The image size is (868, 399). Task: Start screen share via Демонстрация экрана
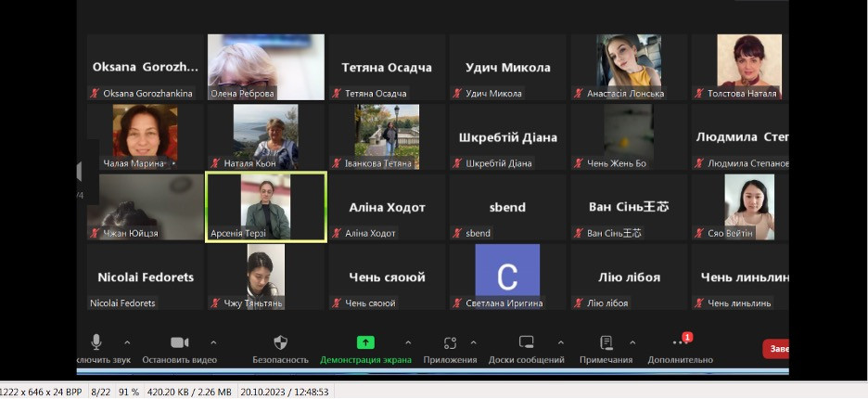point(365,342)
